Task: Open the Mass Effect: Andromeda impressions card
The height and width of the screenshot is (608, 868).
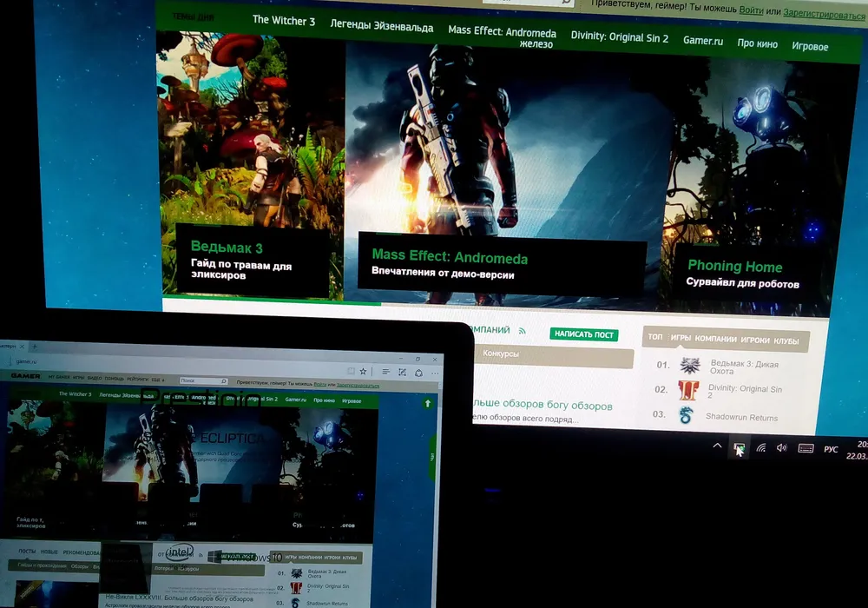Action: pos(502,263)
